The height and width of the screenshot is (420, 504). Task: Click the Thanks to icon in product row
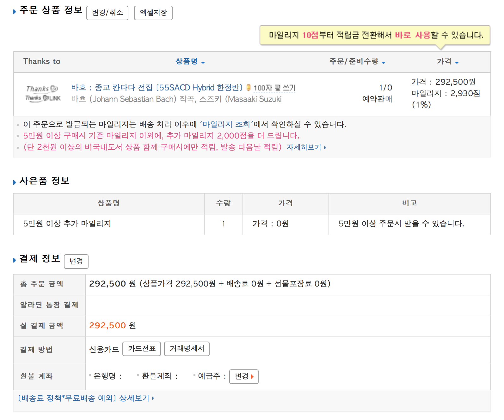coord(42,89)
